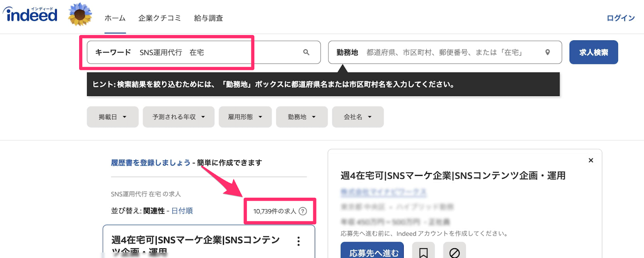Sort results by 日付順
Image resolution: width=644 pixels, height=258 pixels.
point(182,211)
